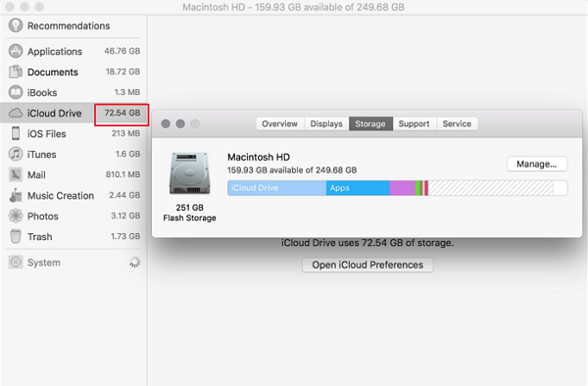Click the 251 GB Flash Storage label
Screen dimensions: 588x386
[x=189, y=213]
